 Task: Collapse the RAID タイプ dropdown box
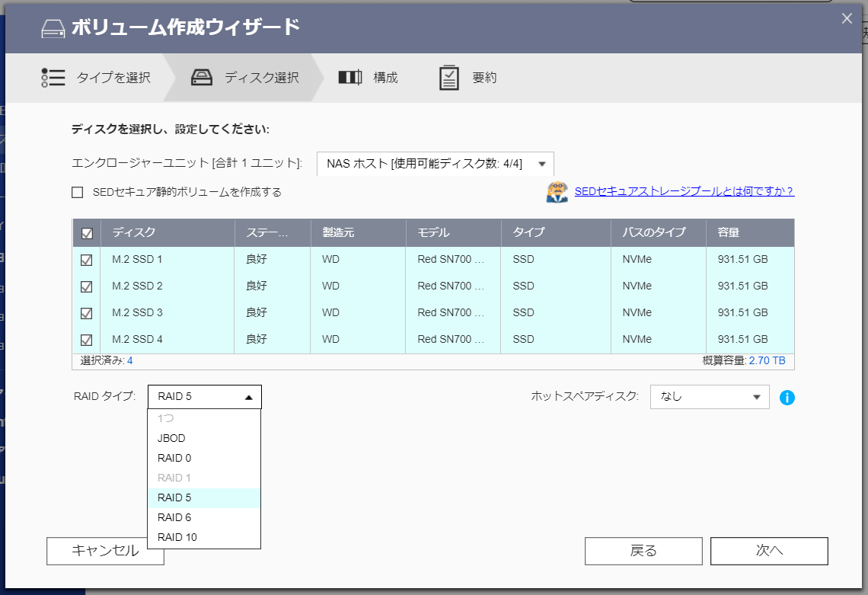(204, 397)
